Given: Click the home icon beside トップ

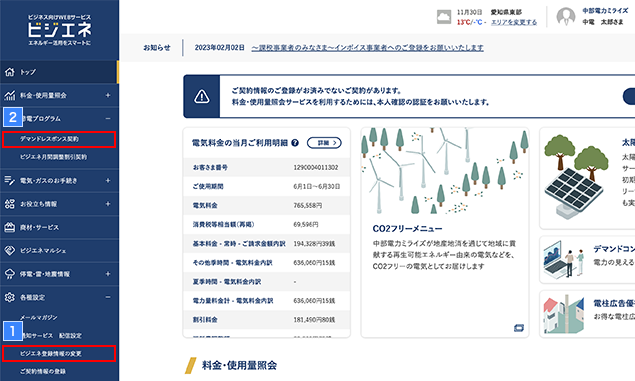Looking at the screenshot, I should coord(10,72).
